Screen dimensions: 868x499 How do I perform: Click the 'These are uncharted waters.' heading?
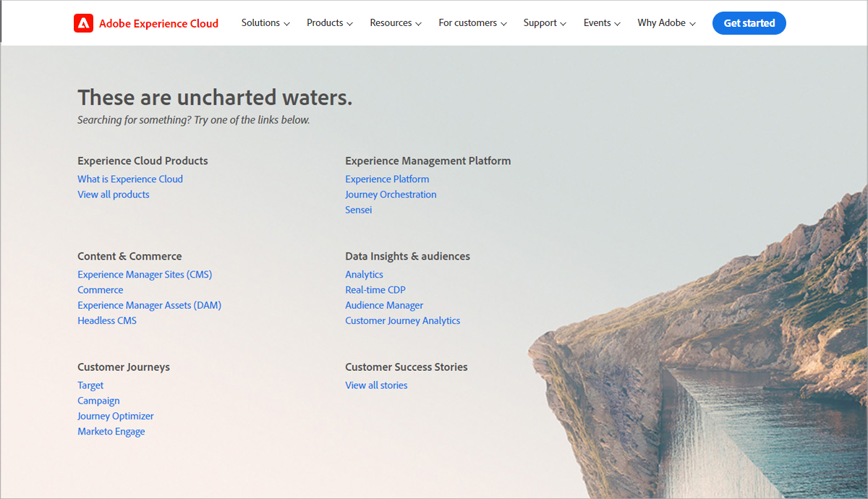(x=215, y=97)
